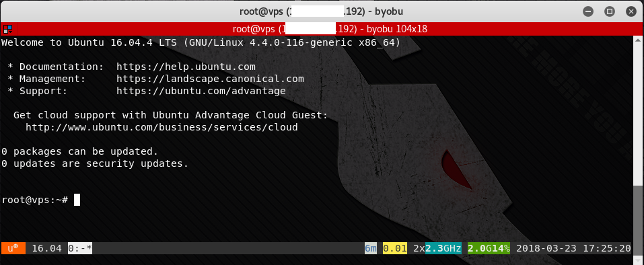Screen dimensions: 644x265
Task: Click the 2x2.3GHz CPU indicator
Action: pyautogui.click(x=437, y=248)
